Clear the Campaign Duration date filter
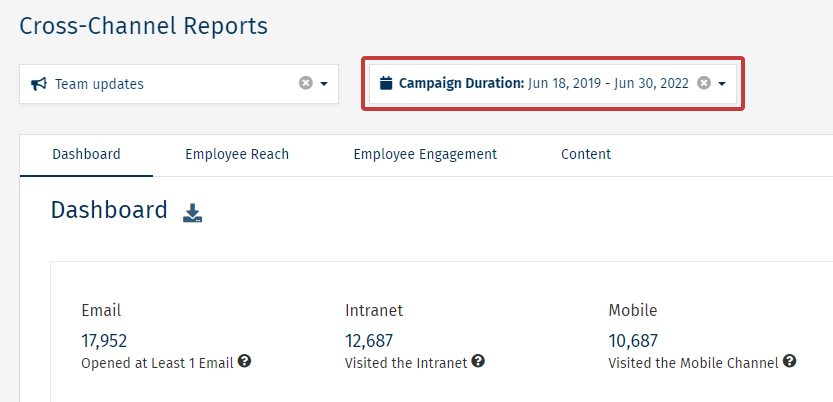 tap(703, 83)
